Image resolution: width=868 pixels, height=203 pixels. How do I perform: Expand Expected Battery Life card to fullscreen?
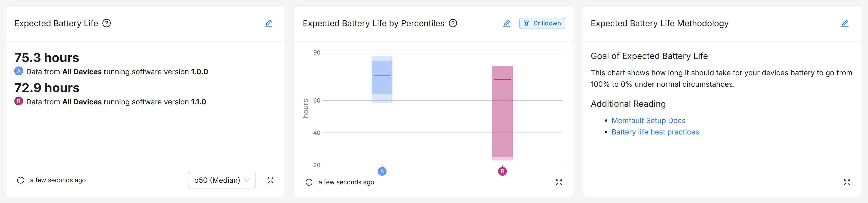point(270,180)
